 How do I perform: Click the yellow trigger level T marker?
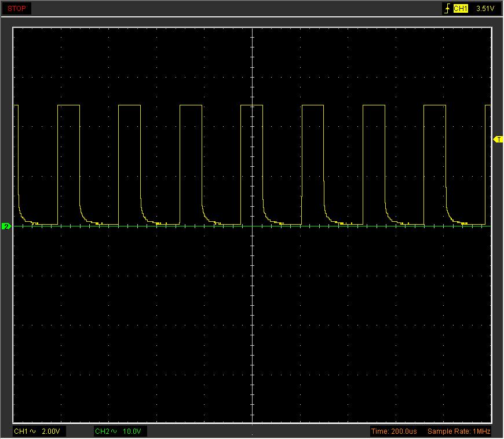[497, 140]
